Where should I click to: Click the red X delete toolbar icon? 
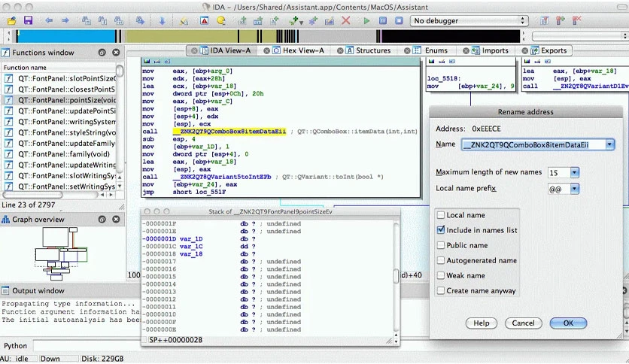click(x=346, y=20)
